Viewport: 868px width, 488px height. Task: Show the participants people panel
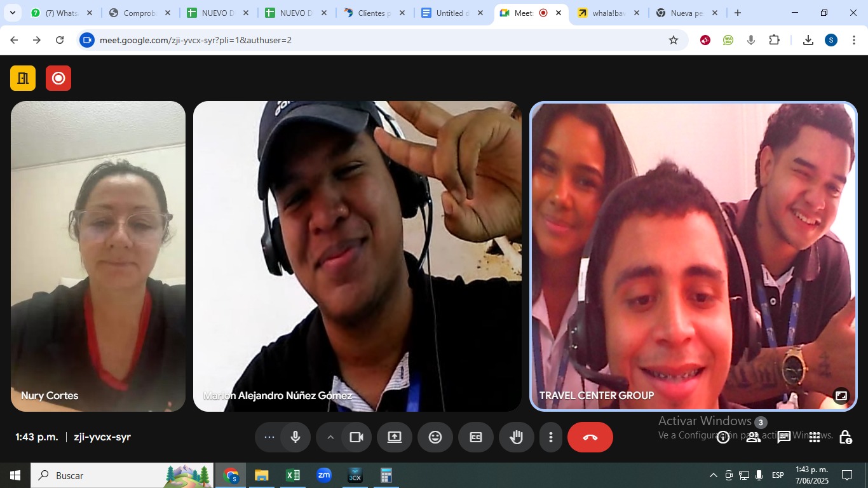point(754,437)
